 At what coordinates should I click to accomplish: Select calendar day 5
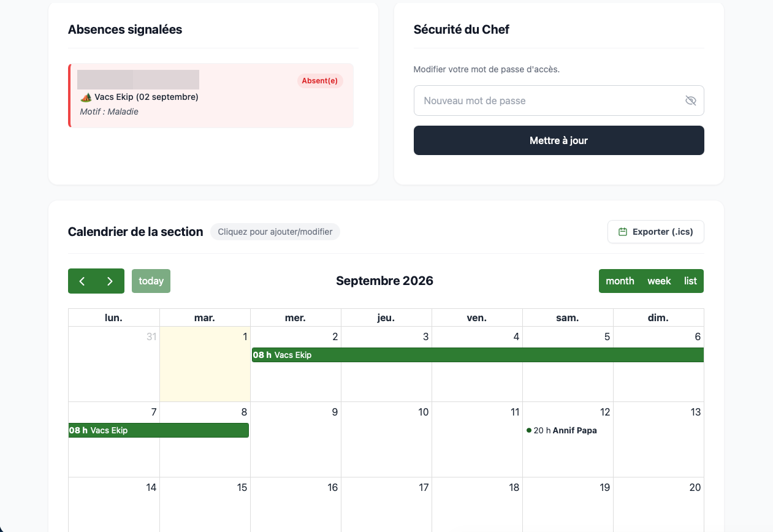click(568, 364)
